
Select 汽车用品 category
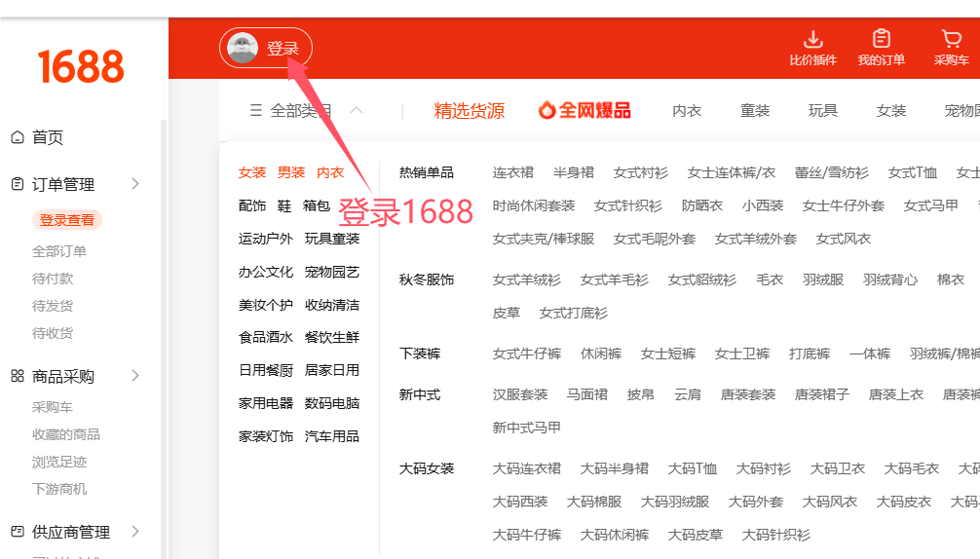(x=332, y=436)
